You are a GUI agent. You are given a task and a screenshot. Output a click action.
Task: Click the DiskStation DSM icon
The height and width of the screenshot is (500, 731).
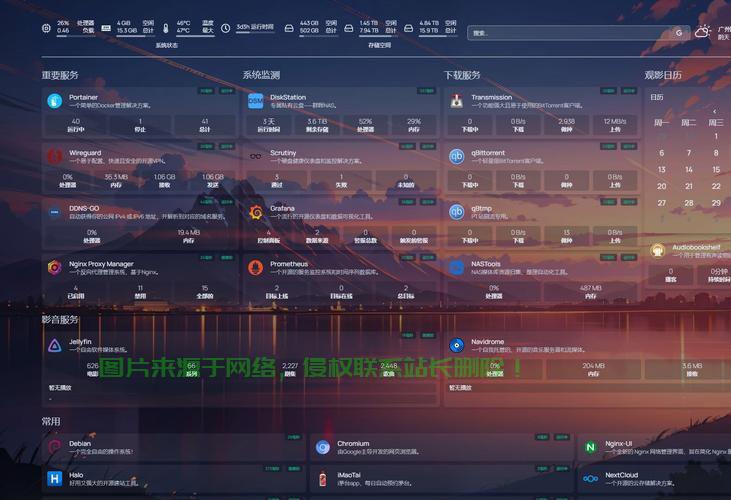pyautogui.click(x=255, y=101)
